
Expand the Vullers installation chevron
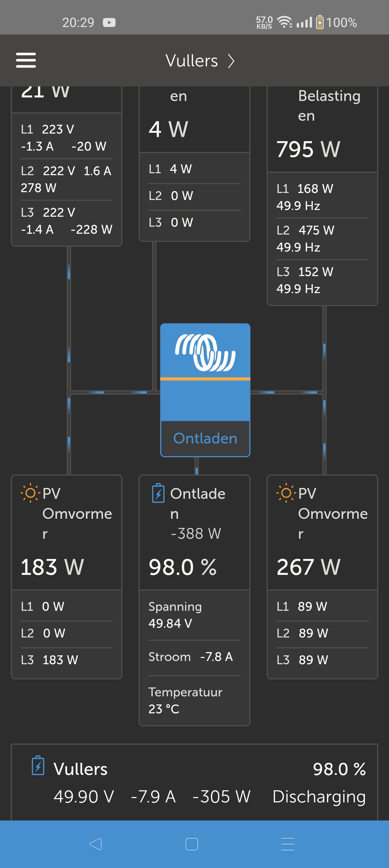point(231,61)
